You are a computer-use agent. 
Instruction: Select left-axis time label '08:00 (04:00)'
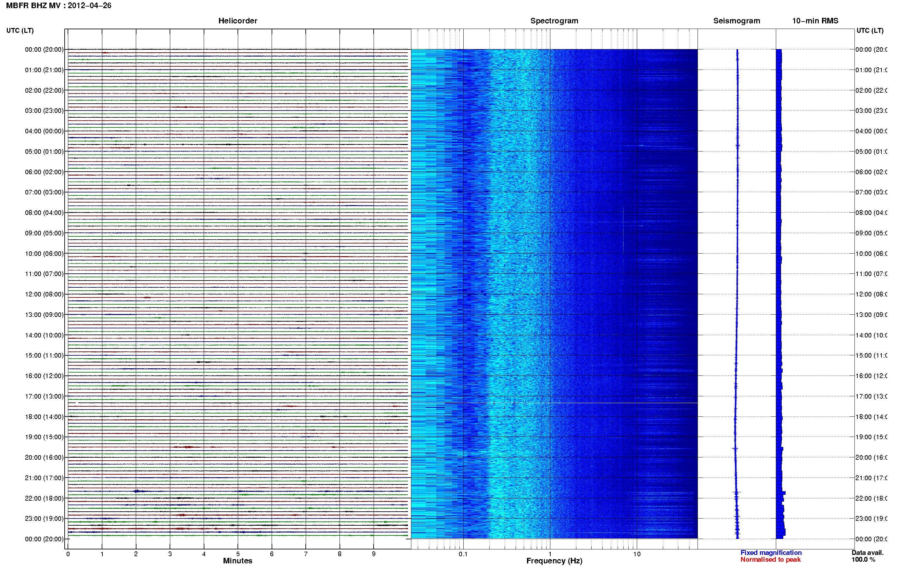tap(44, 213)
